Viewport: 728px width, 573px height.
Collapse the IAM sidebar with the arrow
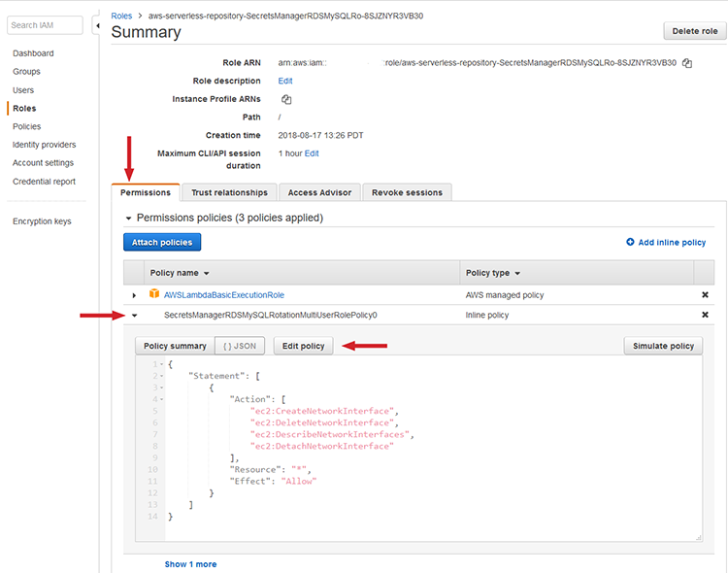97,25
